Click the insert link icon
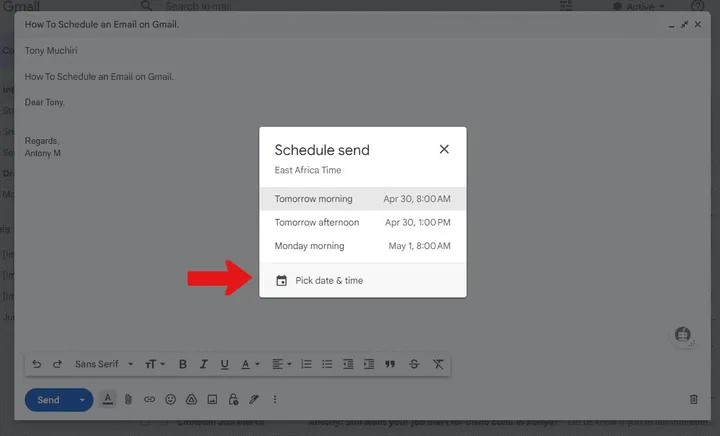 coord(149,400)
